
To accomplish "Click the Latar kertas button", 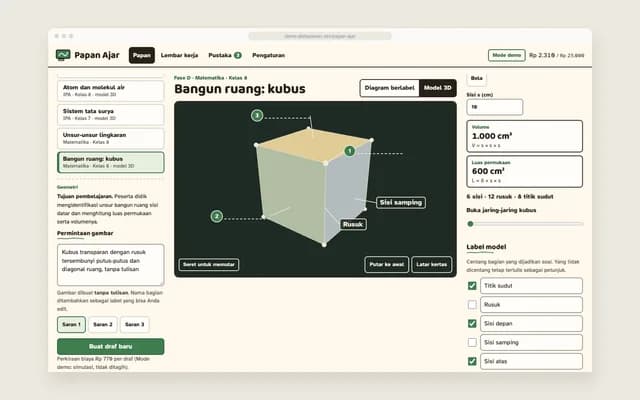I will click(431, 264).
